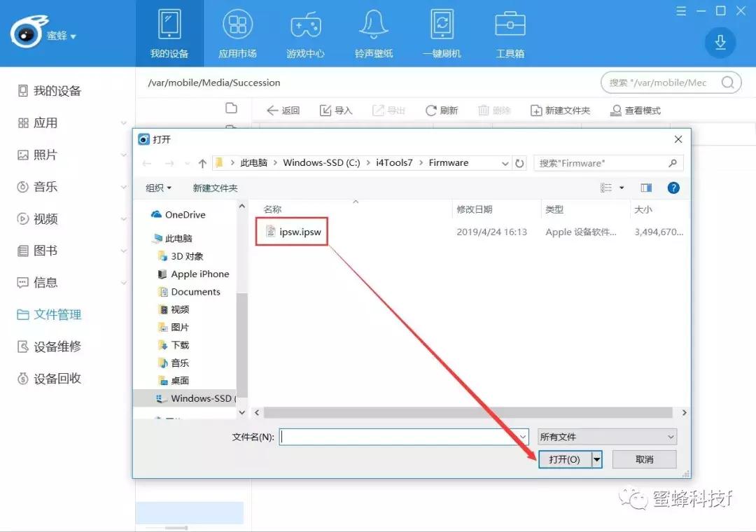Select 我的设备 in the sidebar

(50, 91)
